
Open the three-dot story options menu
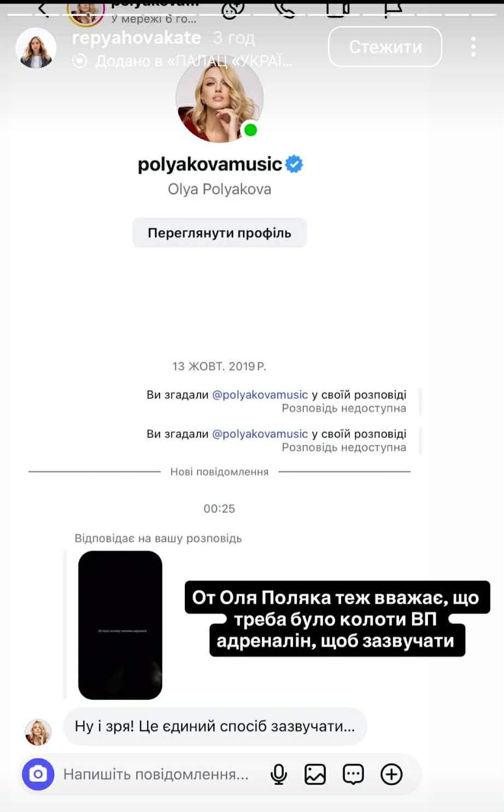click(x=473, y=47)
